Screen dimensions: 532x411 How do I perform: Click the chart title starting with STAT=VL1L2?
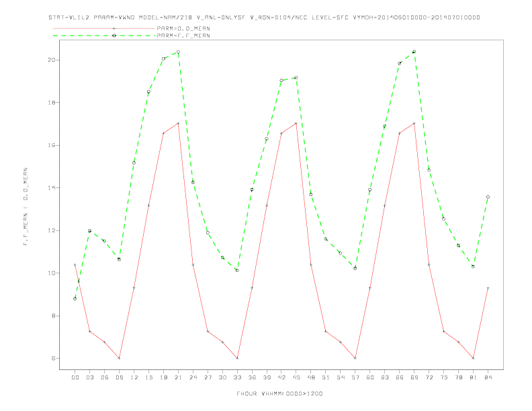[264, 17]
